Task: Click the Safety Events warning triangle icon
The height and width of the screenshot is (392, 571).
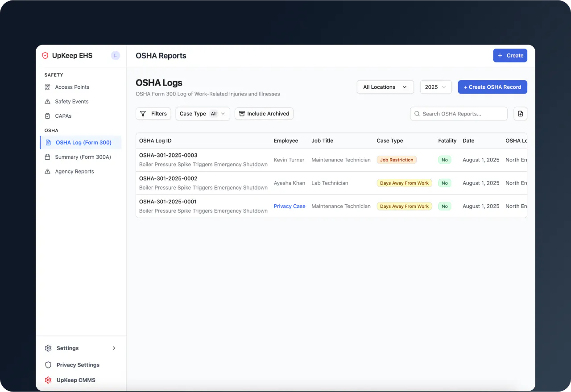Action: 48,102
